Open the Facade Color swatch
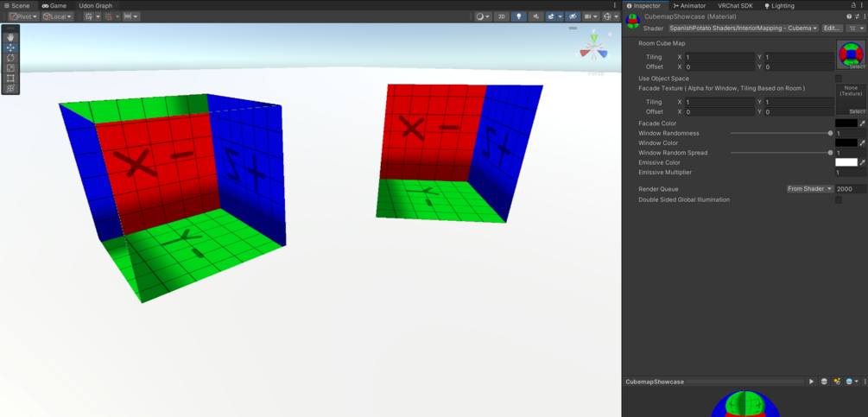868x417 pixels. pyautogui.click(x=846, y=123)
